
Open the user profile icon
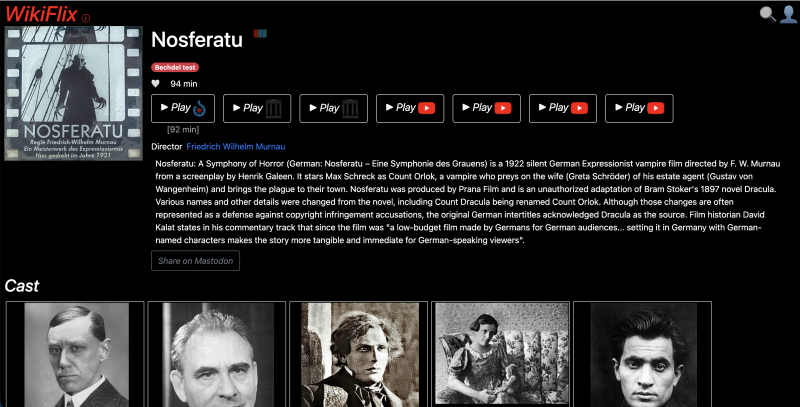point(788,14)
